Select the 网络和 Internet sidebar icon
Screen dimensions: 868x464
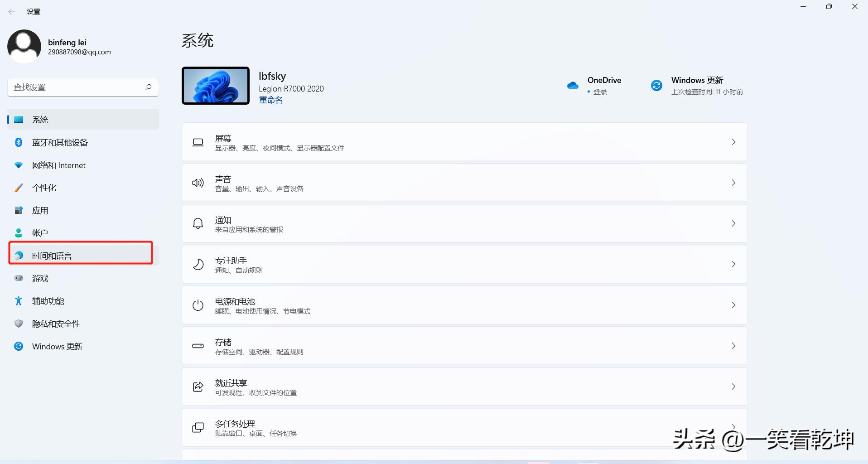18,165
